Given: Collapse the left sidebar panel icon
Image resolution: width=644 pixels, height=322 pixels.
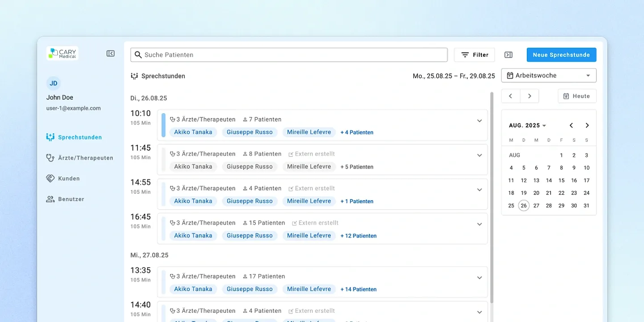Looking at the screenshot, I should 110,54.
